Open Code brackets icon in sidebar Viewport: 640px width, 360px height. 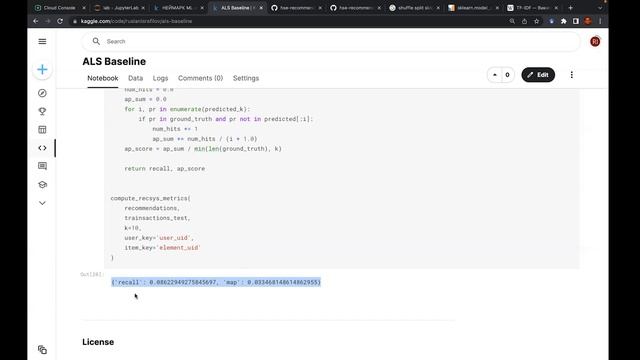42,148
